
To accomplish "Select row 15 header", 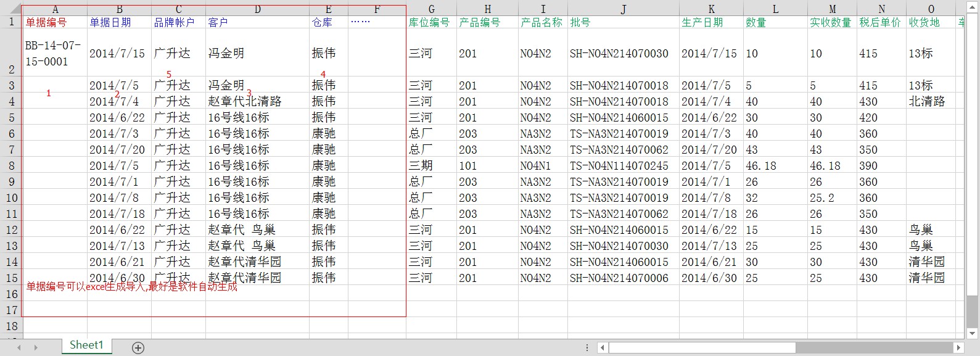I will (x=11, y=278).
